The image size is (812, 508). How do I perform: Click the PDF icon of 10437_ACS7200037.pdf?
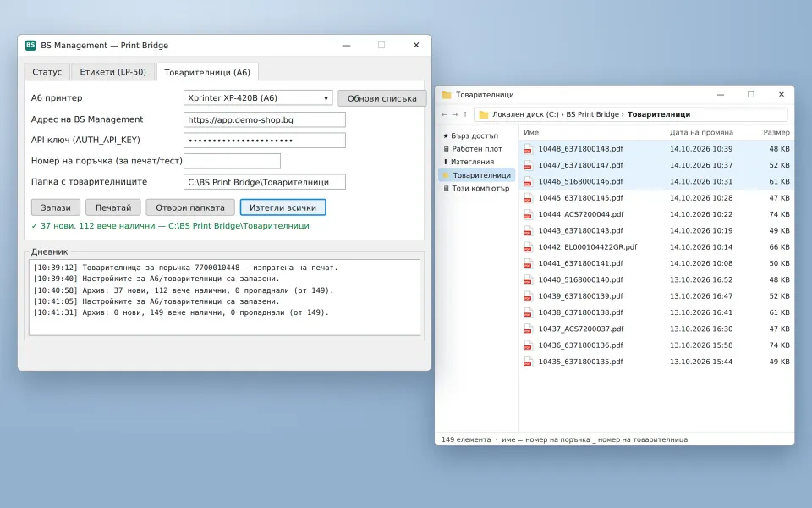pos(528,329)
